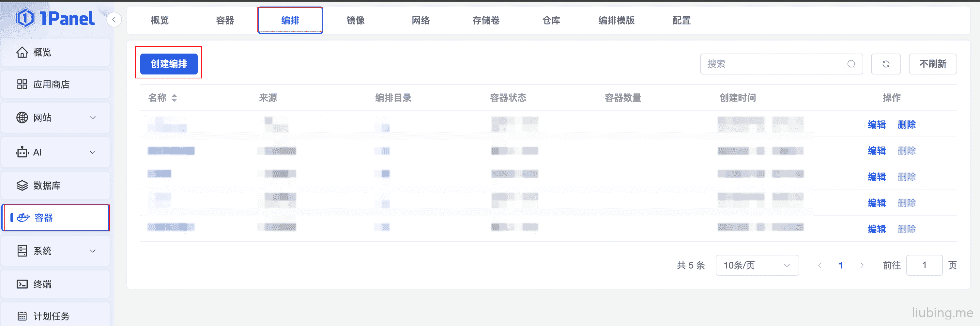Switch to the 镜像 tab
This screenshot has height=326, width=980.
(355, 20)
